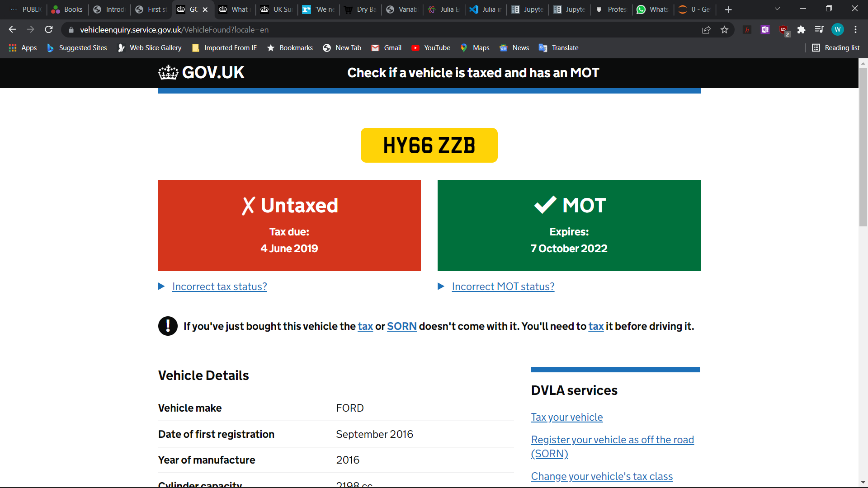
Task: Click the HY66 ZZB number plate
Action: click(429, 145)
